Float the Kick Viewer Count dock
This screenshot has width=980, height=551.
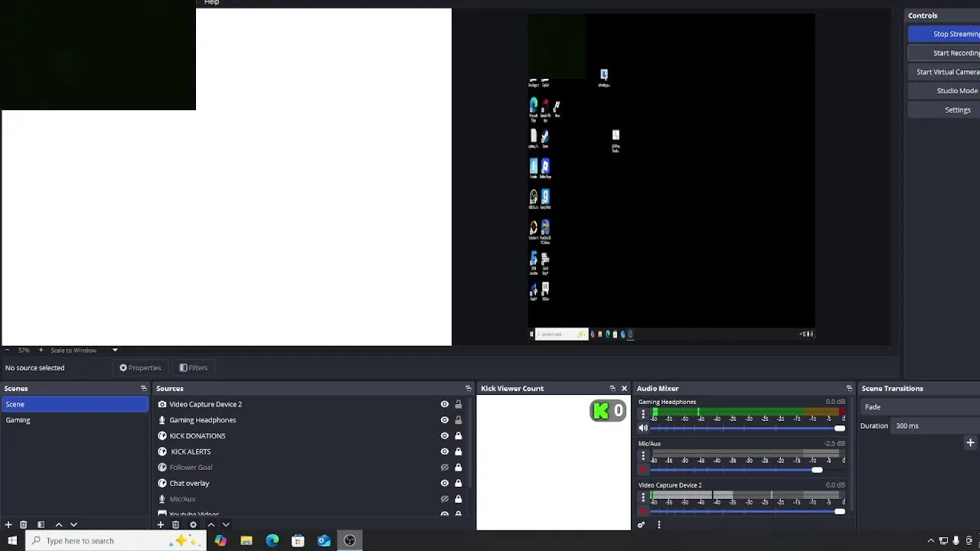coord(612,389)
